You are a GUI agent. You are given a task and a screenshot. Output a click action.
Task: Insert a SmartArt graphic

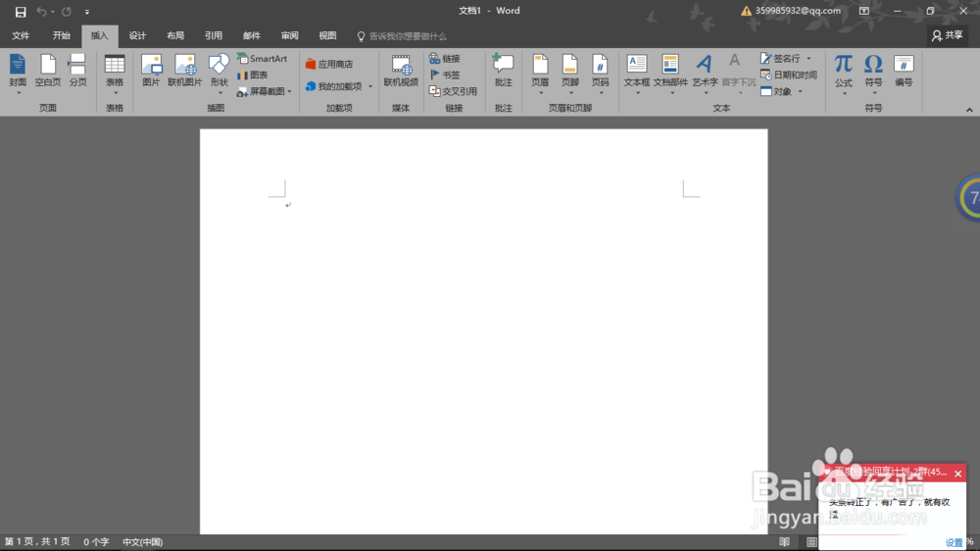(x=262, y=58)
